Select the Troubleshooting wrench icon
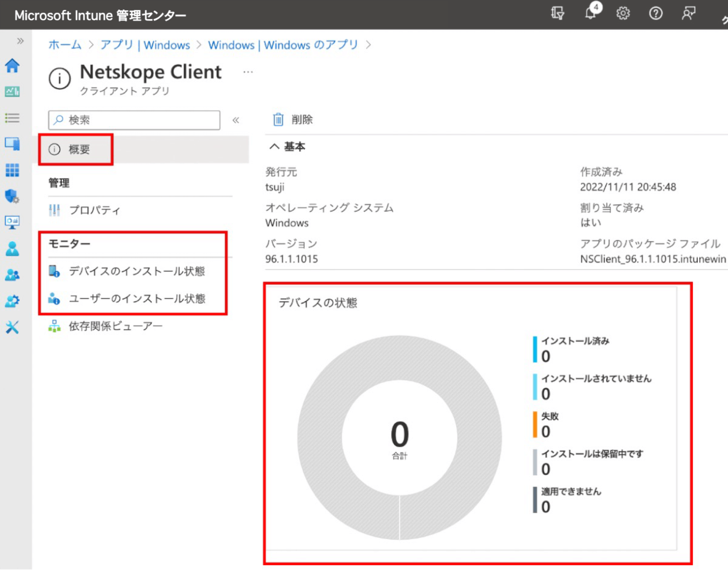 pos(13,327)
